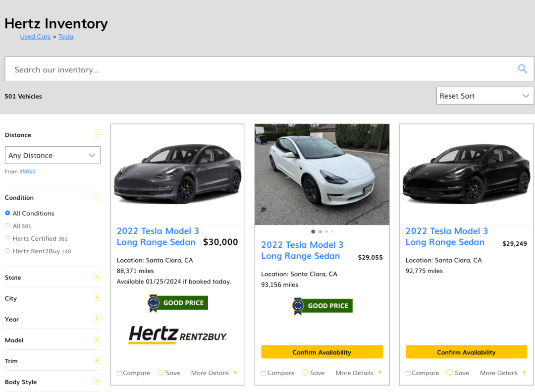
Task: Click the Good Price badge on the $29,055 Tesla
Action: [322, 306]
